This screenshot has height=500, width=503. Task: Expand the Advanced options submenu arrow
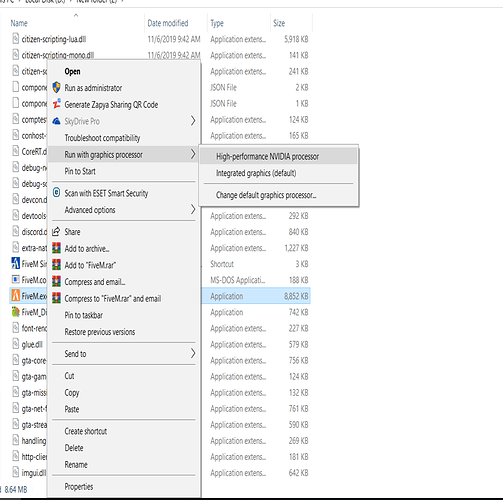coord(193,209)
